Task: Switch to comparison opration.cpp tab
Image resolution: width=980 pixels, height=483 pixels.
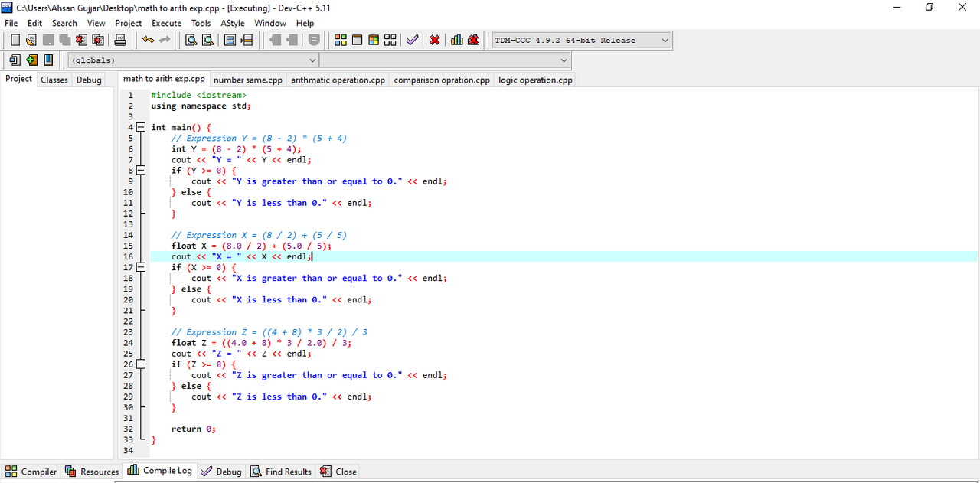Action: click(x=442, y=80)
